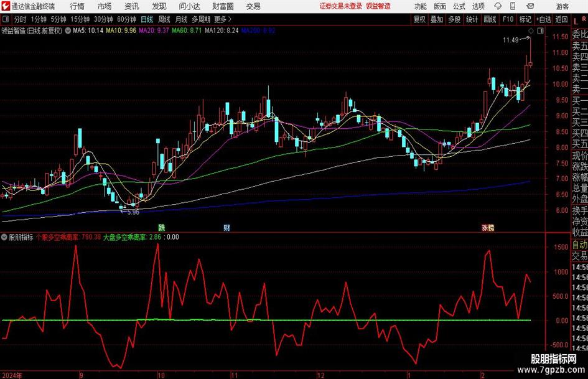Click the MA120: 8.24 indicator label
The image size is (588, 379).
(222, 30)
